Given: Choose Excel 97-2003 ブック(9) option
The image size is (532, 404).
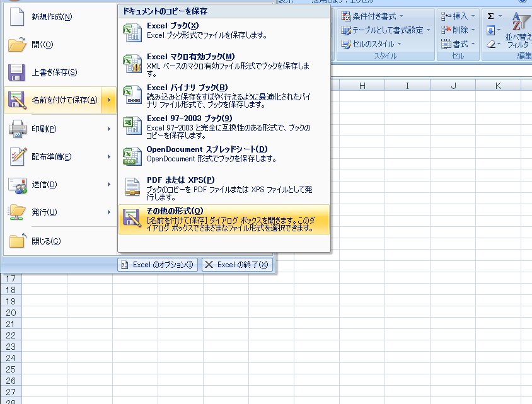Looking at the screenshot, I should (224, 125).
